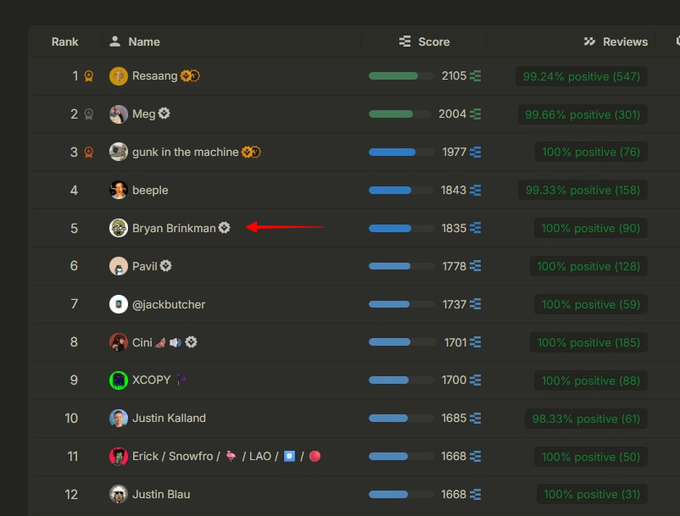The image size is (680, 516).
Task: Open Bryan Brinkman profile name
Action: [173, 228]
